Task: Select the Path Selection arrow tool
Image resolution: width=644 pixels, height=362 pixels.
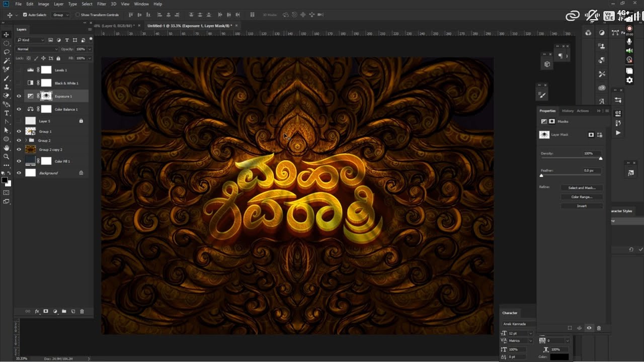Action: click(7, 130)
